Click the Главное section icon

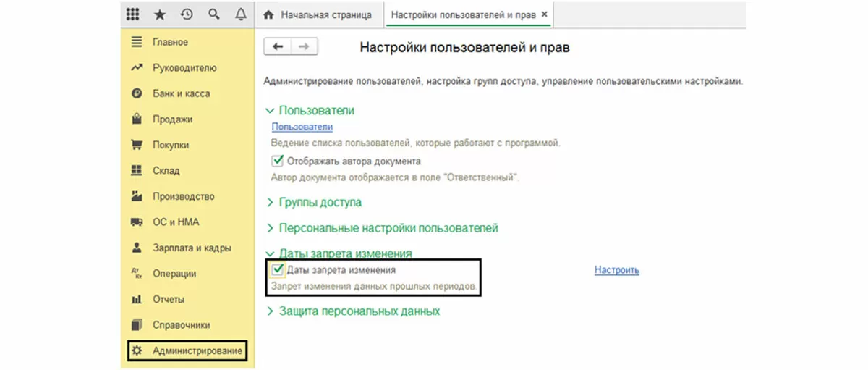coord(136,42)
